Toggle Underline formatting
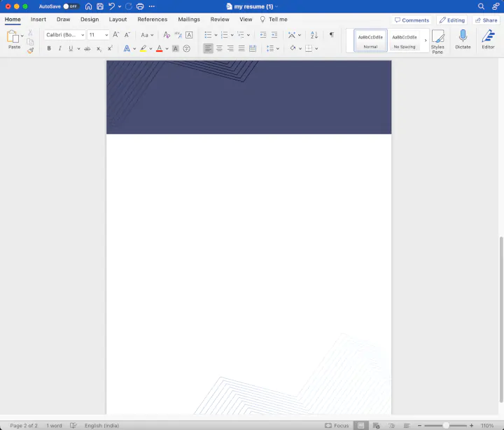Viewport: 504px width, 430px height. (x=71, y=48)
